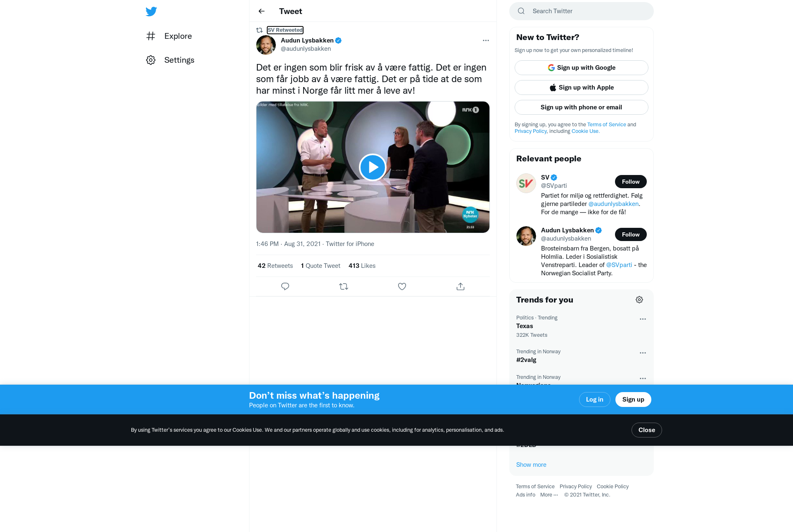Open Trends for you settings gear
The image size is (793, 532).
[639, 300]
